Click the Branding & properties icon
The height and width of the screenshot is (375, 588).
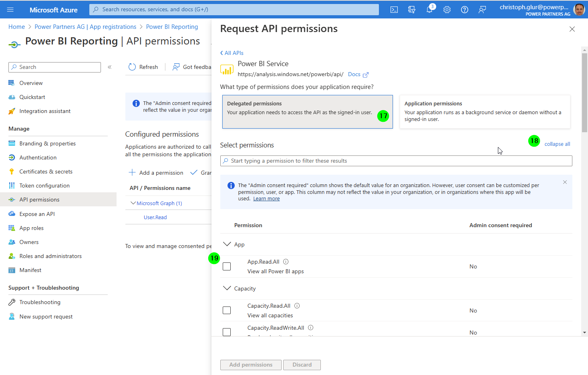[x=12, y=143]
